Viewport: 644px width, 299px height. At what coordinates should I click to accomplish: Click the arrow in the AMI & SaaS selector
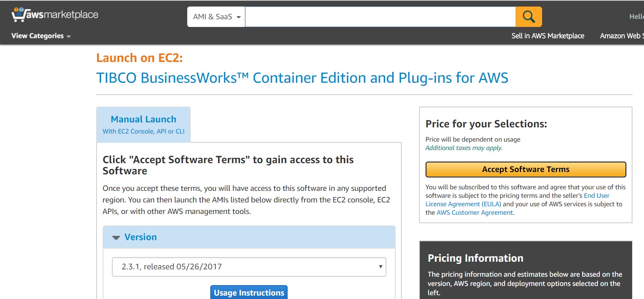239,17
